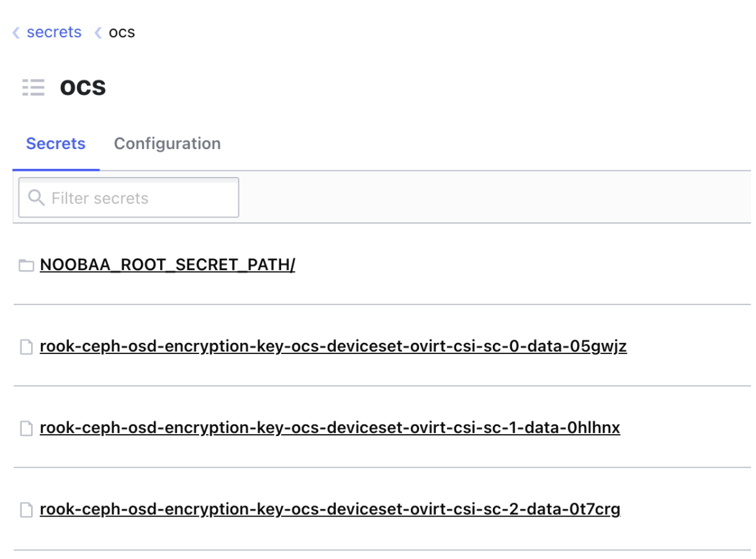Image resolution: width=756 pixels, height=559 pixels.
Task: Open the secrets breadcrumb link
Action: [x=54, y=32]
